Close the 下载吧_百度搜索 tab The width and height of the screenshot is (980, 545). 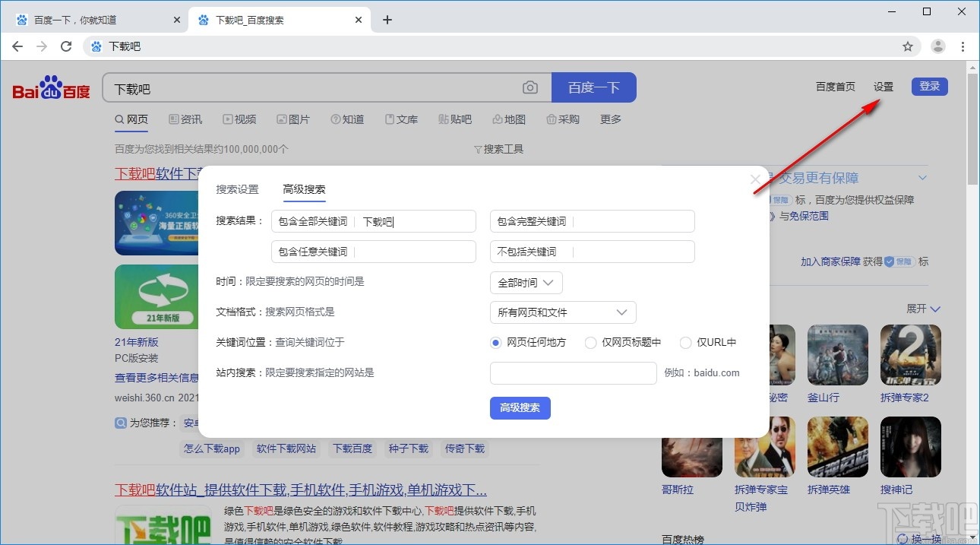pos(359,20)
